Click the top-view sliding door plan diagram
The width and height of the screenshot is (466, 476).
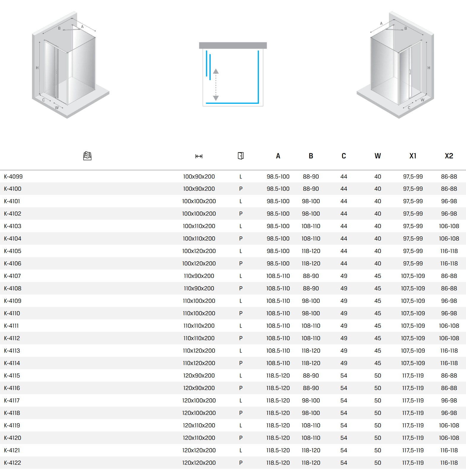pyautogui.click(x=233, y=74)
